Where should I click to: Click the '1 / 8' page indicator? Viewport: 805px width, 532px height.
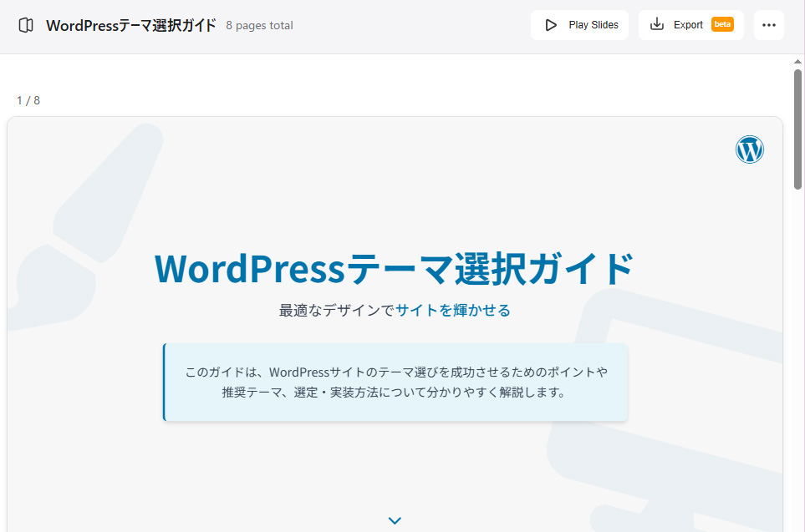click(x=28, y=100)
